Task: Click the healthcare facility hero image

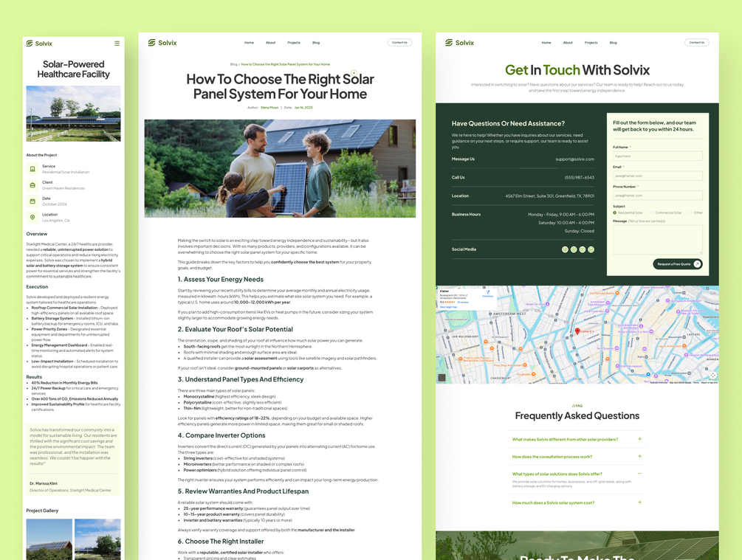Action: [73, 114]
